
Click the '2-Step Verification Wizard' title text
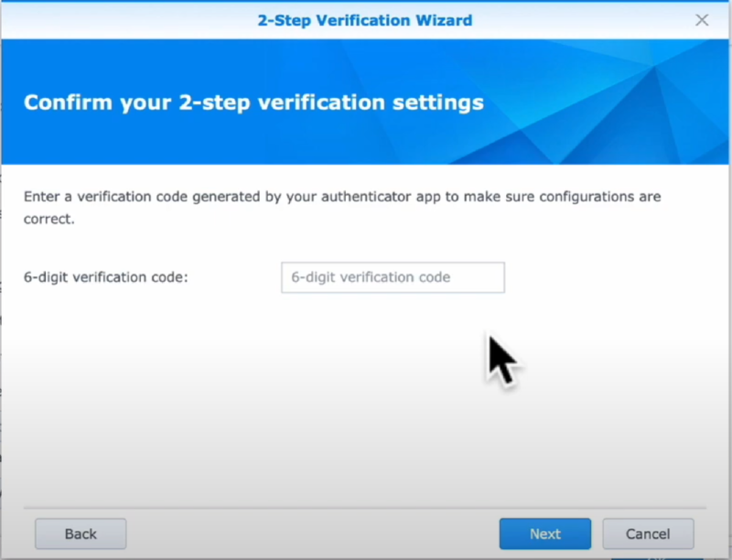(365, 20)
